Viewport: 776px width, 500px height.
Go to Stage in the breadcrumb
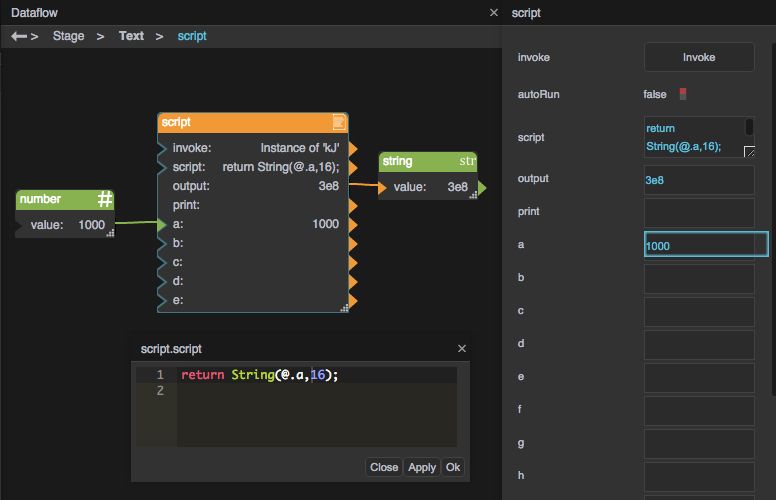68,36
